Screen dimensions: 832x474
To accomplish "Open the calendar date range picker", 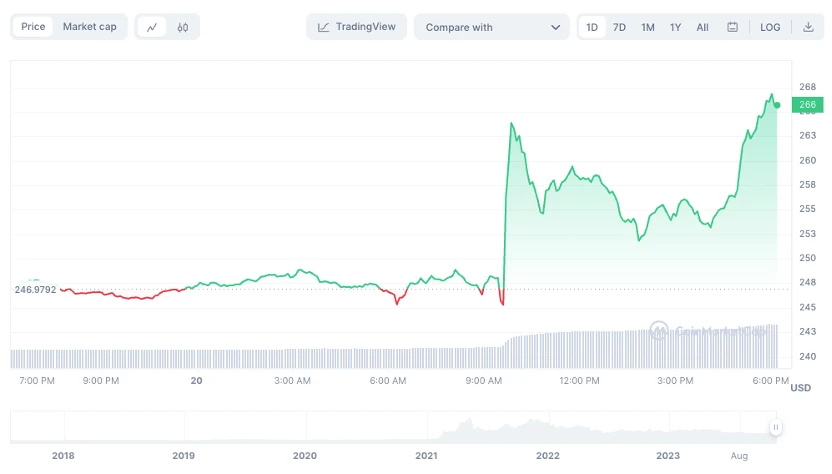I will (733, 27).
